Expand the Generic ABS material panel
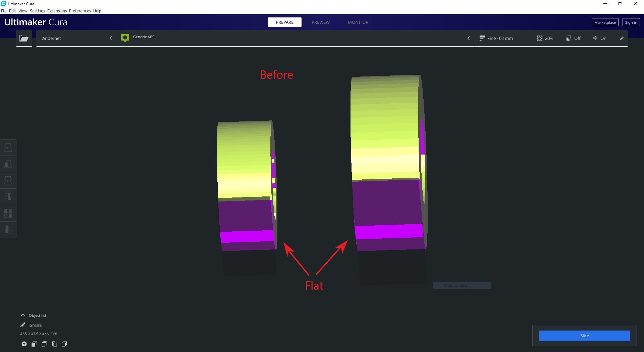644x352 pixels. (296, 38)
